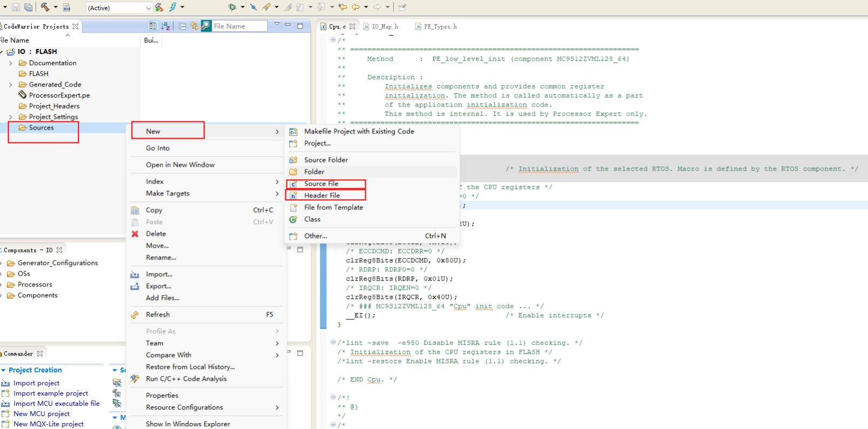Maximize the CodeWarrior Projects panel

point(300,25)
